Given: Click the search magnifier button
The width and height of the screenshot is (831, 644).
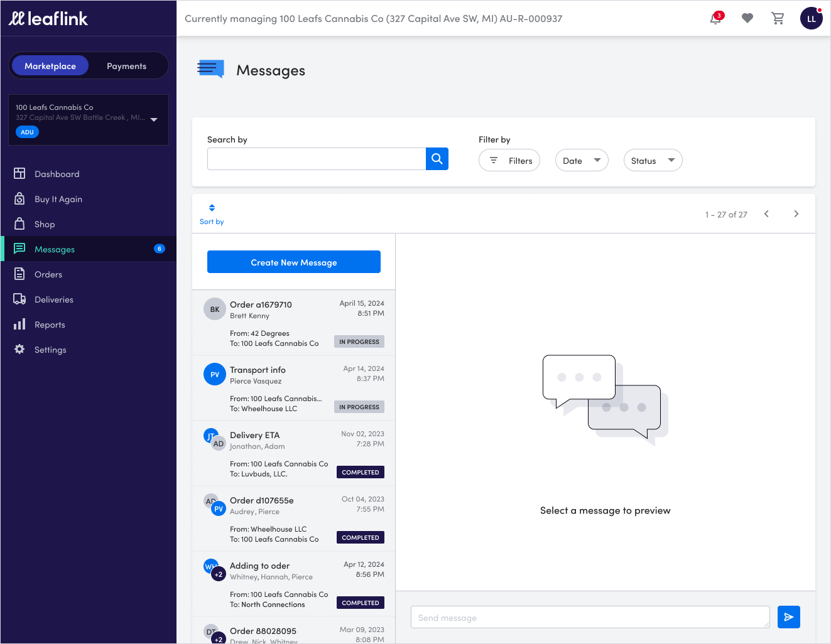Looking at the screenshot, I should coord(437,159).
